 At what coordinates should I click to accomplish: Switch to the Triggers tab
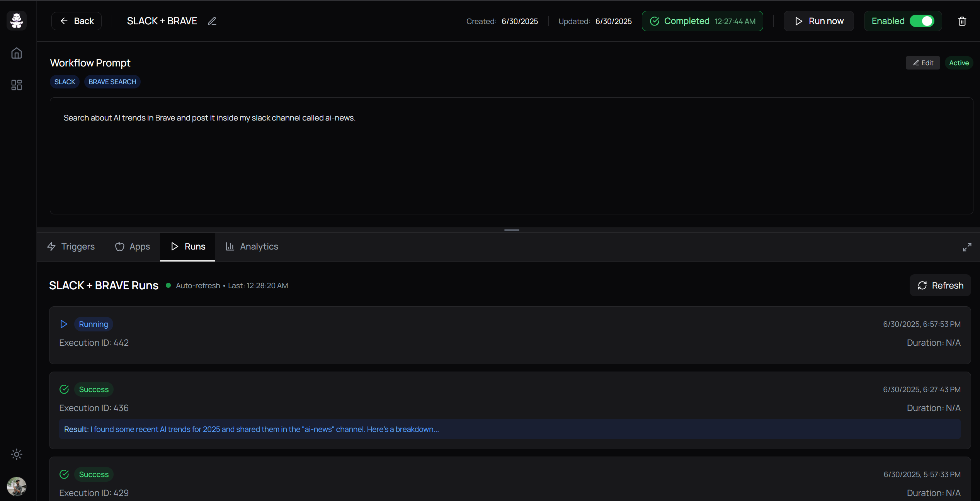71,246
